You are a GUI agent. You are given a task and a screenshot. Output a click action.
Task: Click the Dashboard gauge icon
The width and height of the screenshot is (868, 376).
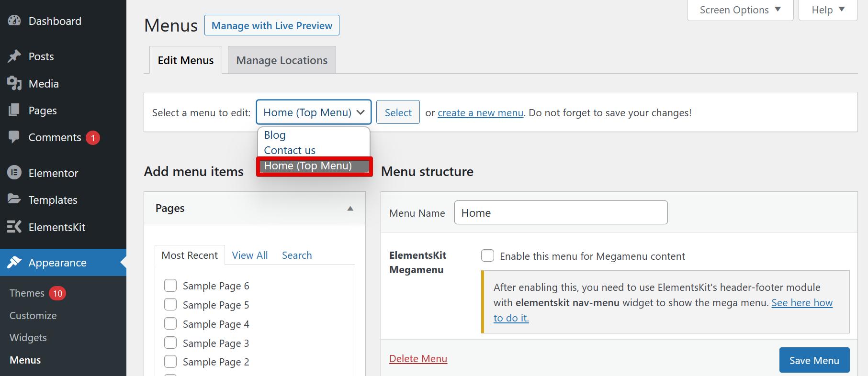pyautogui.click(x=14, y=21)
